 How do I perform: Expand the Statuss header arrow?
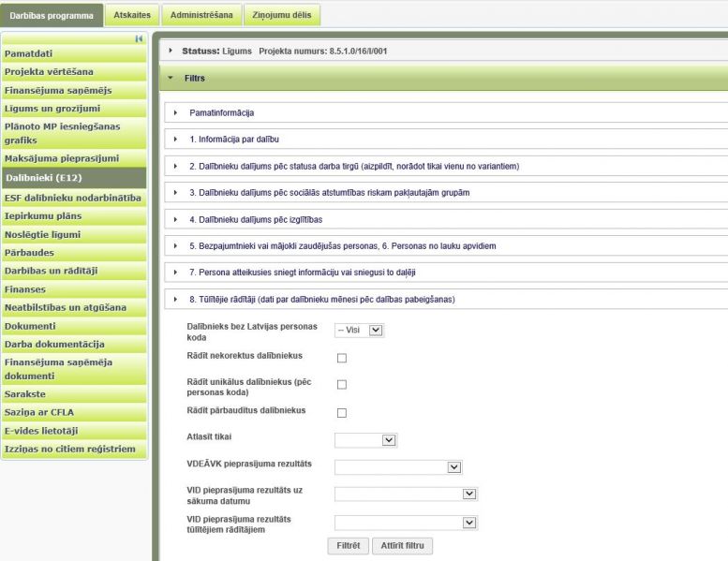tap(171, 51)
